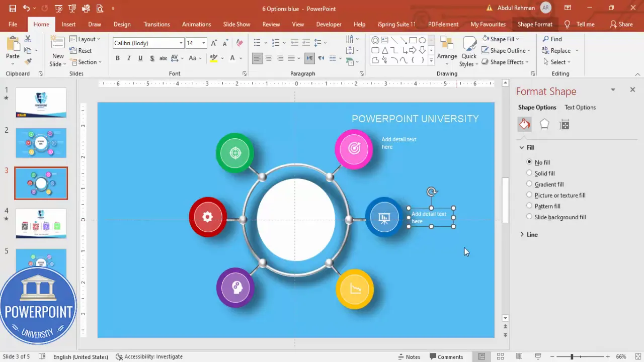Open Fill & Line tab icon
This screenshot has width=644, height=362.
coord(524,125)
